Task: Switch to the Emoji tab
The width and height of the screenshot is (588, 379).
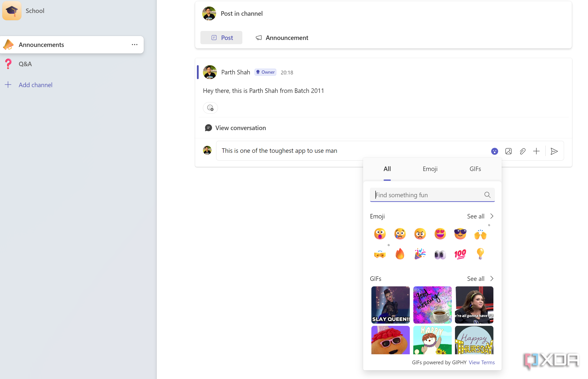Action: click(x=430, y=169)
